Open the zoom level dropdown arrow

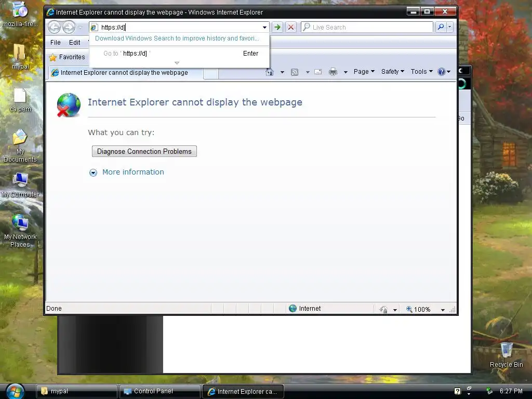[443, 310]
